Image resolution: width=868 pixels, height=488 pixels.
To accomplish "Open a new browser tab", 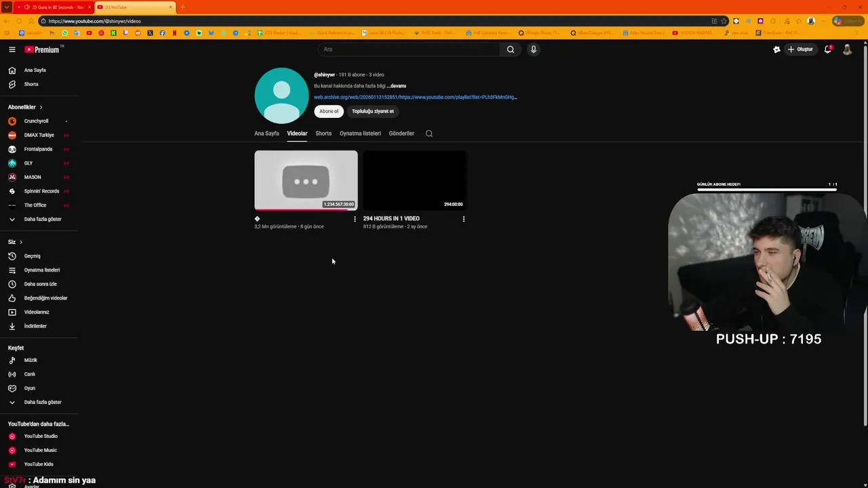I will point(182,7).
